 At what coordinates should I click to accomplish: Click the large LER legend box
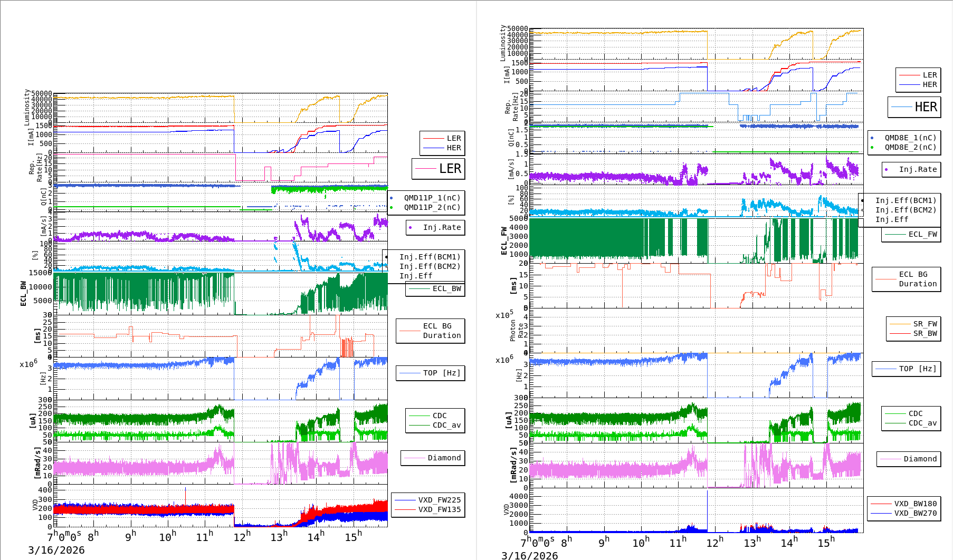click(439, 169)
